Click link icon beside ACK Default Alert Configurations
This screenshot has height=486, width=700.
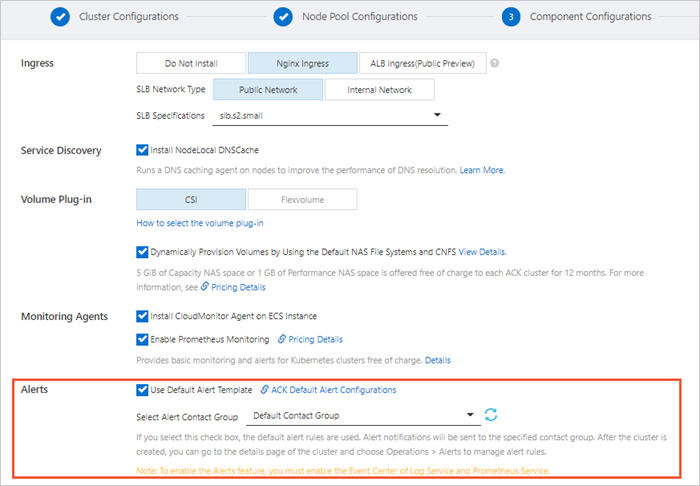[264, 390]
